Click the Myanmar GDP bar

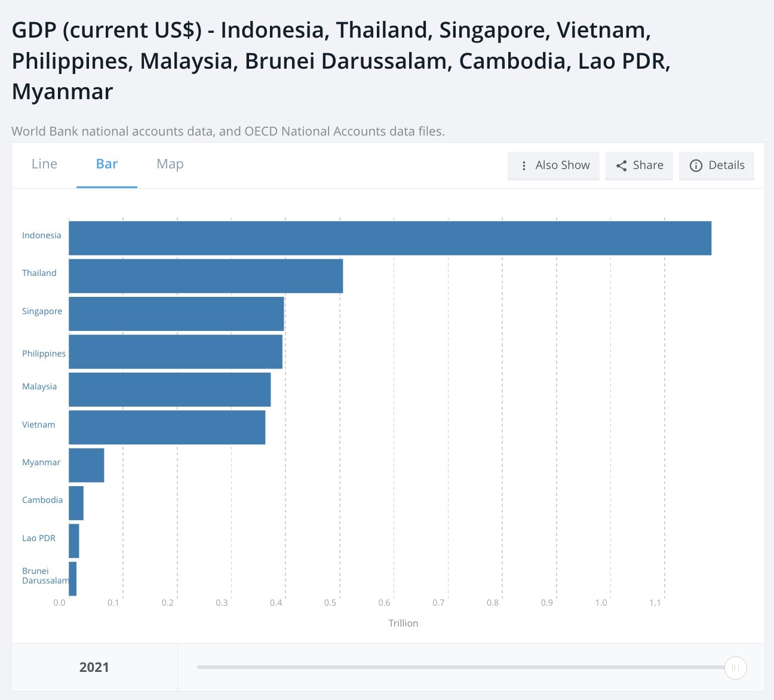pos(85,465)
